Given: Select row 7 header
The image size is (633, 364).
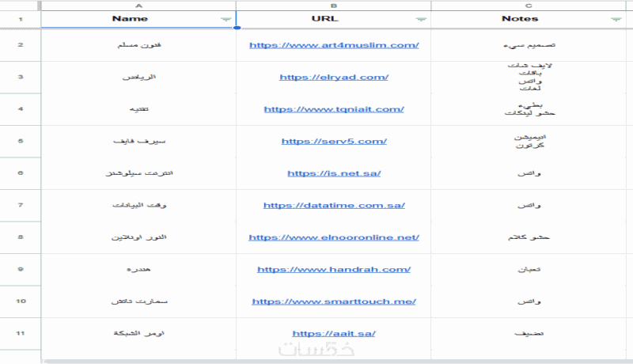Looking at the screenshot, I should [21, 205].
